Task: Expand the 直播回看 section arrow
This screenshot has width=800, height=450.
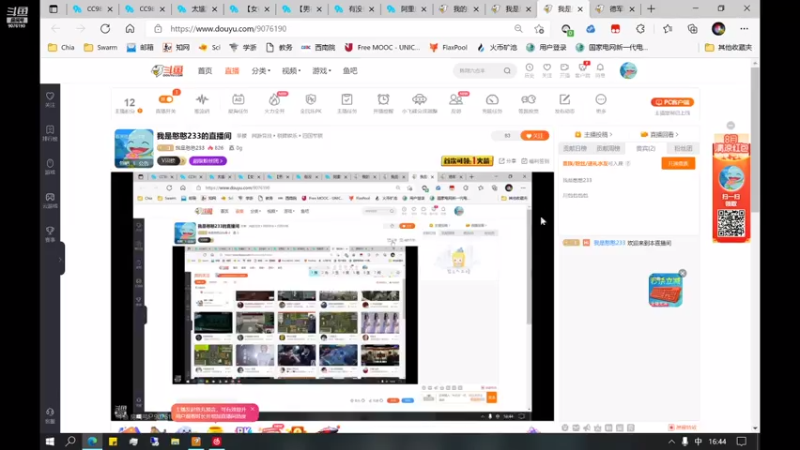Action: 677,135
